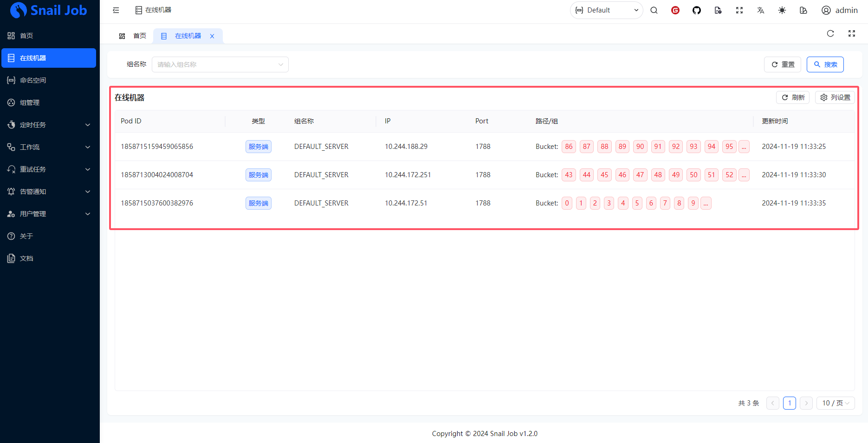The width and height of the screenshot is (868, 443).
Task: Open the theme configuration icon beside admin
Action: click(x=803, y=10)
